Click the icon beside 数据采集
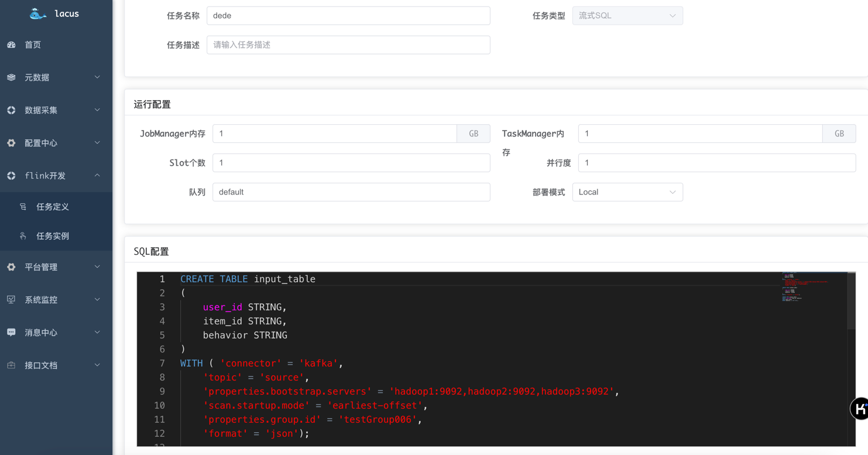 click(x=12, y=110)
